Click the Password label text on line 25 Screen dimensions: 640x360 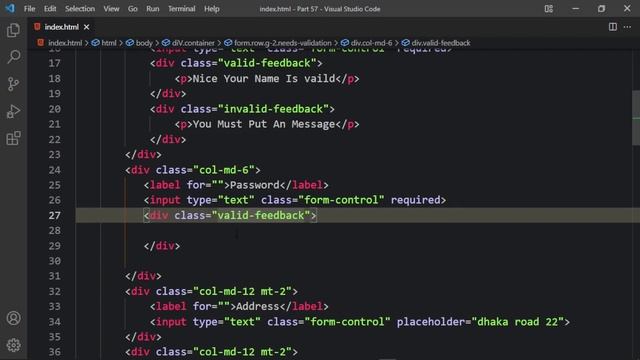coord(255,185)
